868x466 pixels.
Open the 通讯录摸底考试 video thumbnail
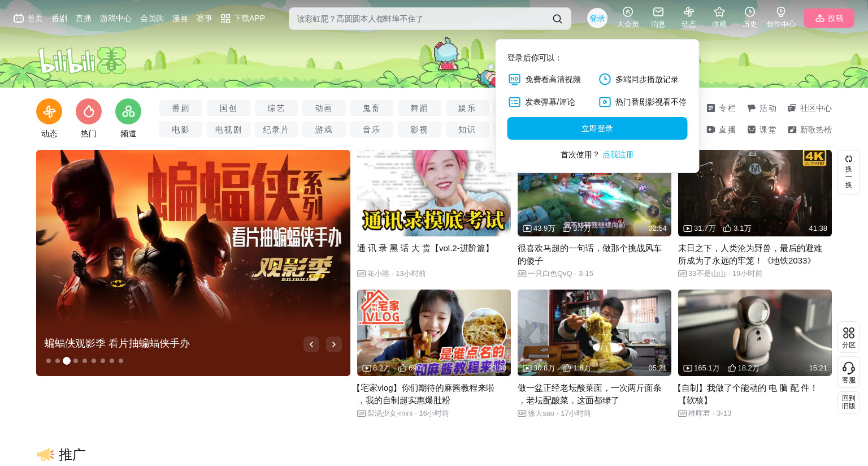[x=434, y=193]
